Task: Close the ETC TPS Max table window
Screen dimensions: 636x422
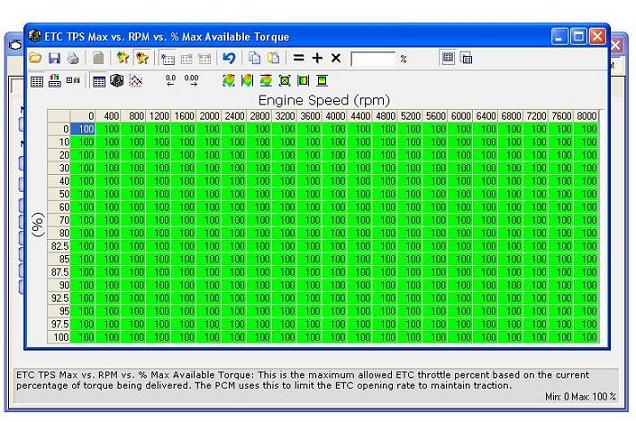Action: click(x=597, y=37)
